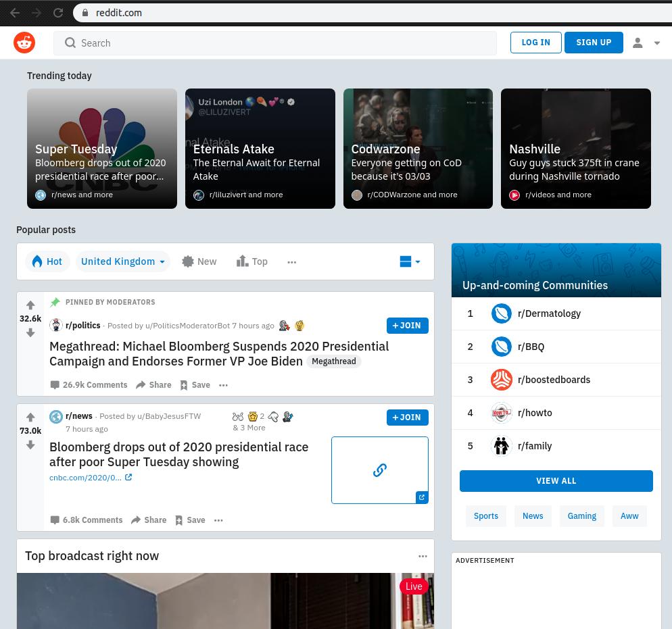Click the r/family community icon
672x629 pixels.
(502, 446)
